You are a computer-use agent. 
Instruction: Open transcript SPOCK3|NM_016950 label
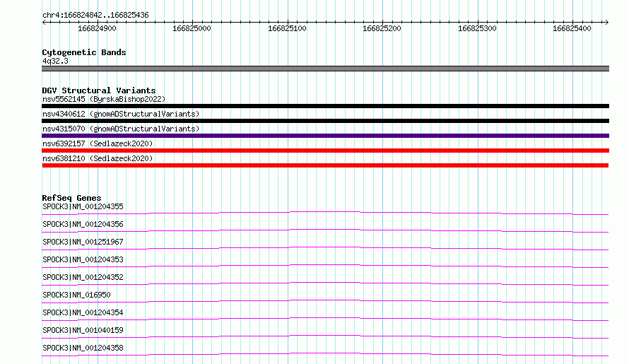tap(76, 295)
